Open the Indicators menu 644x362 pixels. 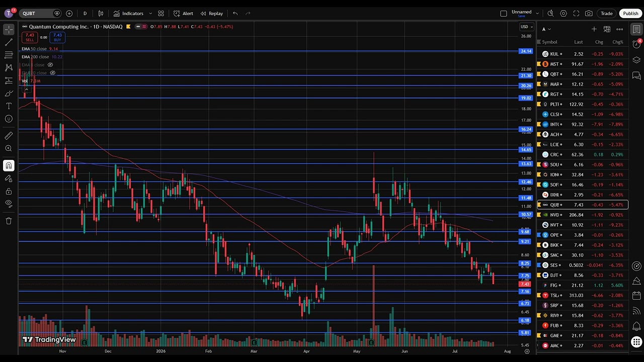[128, 14]
